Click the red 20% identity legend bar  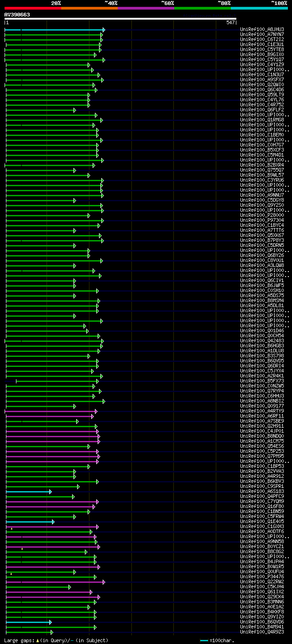[33, 8]
